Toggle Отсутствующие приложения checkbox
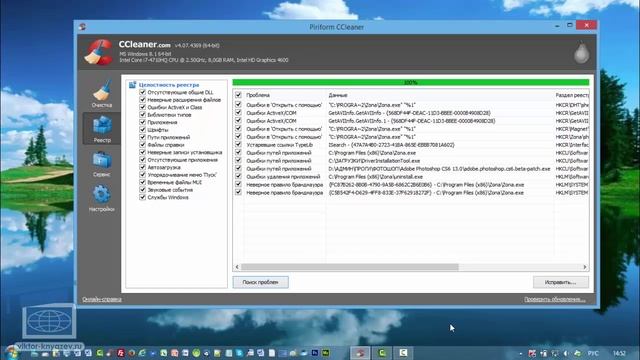640x360 pixels. (142, 160)
